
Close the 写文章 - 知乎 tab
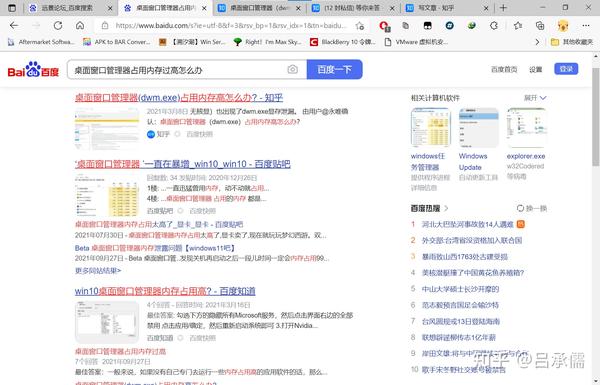tap(486, 8)
